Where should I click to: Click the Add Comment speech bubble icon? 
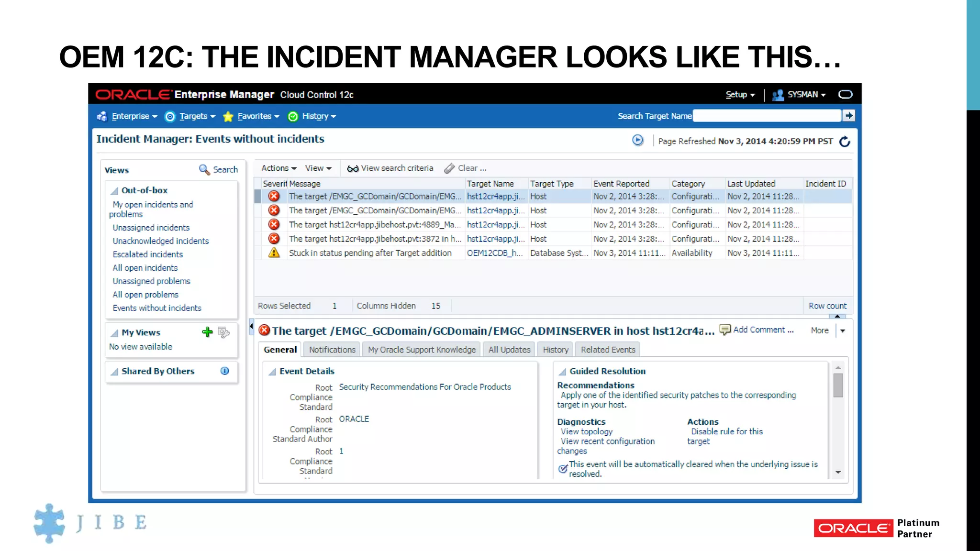pyautogui.click(x=725, y=330)
